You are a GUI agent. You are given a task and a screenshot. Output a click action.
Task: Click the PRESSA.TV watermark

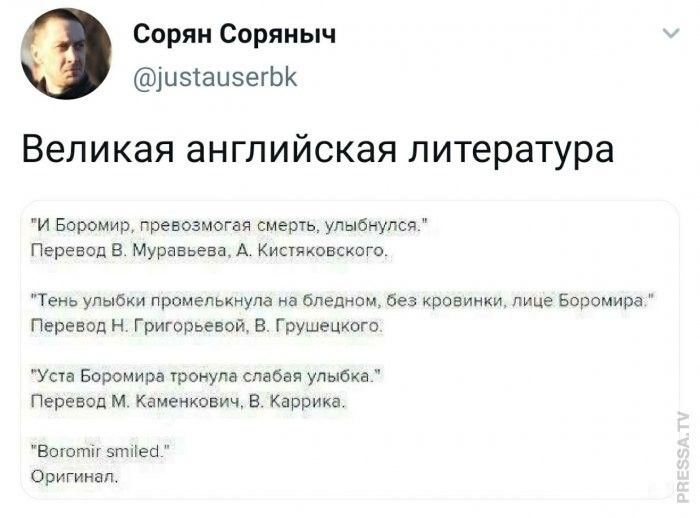click(x=684, y=455)
